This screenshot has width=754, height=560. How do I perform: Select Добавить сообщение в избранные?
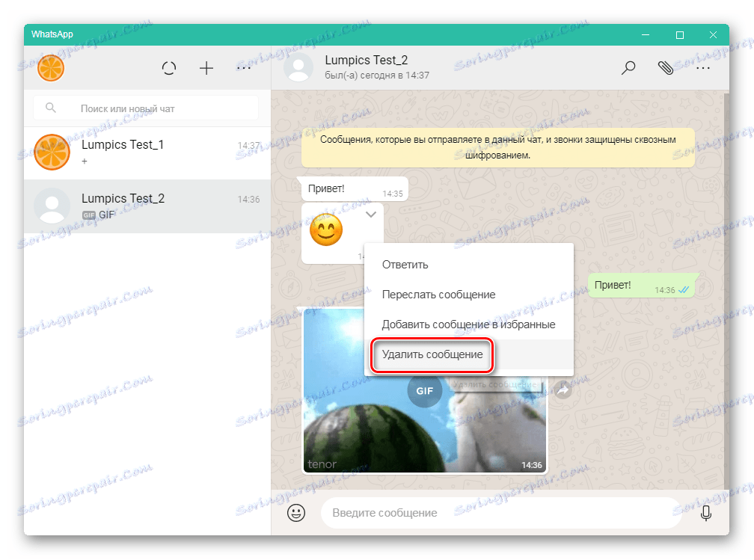pos(469,324)
